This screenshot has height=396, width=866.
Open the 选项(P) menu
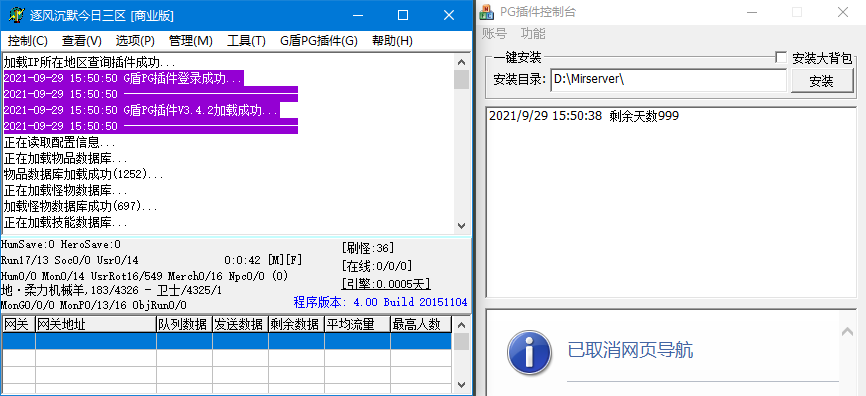click(135, 40)
